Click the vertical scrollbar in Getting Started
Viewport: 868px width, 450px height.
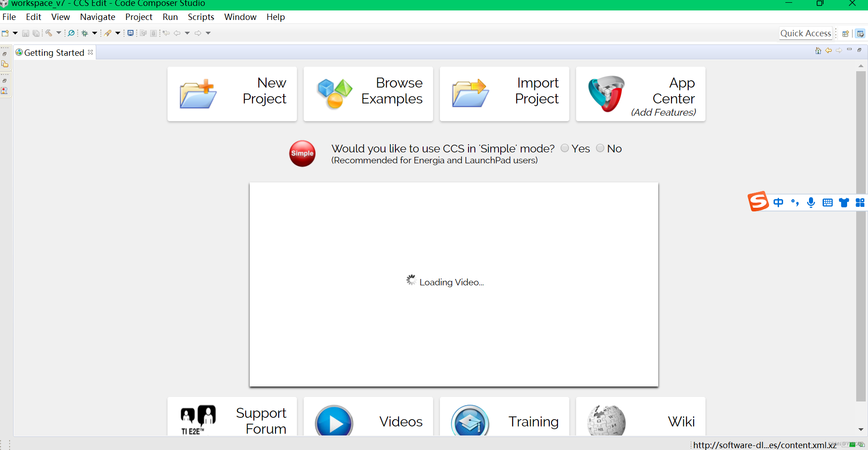(861, 236)
